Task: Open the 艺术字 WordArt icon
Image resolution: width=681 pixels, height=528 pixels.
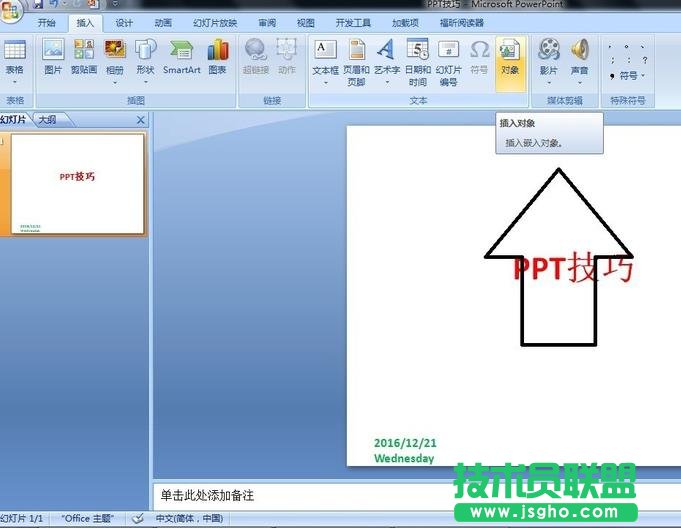Action: point(386,50)
